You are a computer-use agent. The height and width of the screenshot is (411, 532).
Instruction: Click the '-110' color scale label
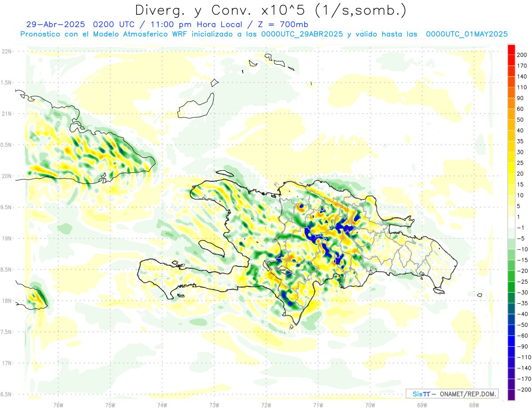click(x=524, y=358)
